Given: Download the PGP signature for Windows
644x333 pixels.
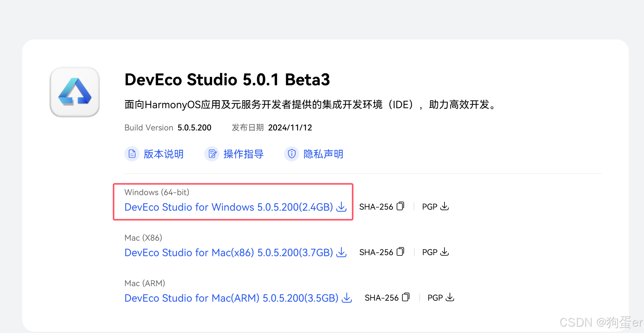Looking at the screenshot, I should coord(444,206).
